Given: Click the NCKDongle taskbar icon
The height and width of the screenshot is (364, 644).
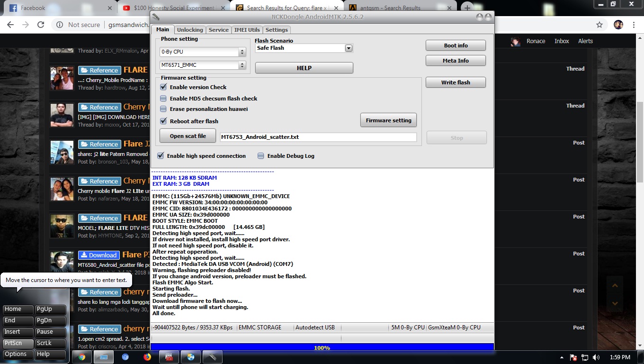Looking at the screenshot, I should click(x=212, y=357).
